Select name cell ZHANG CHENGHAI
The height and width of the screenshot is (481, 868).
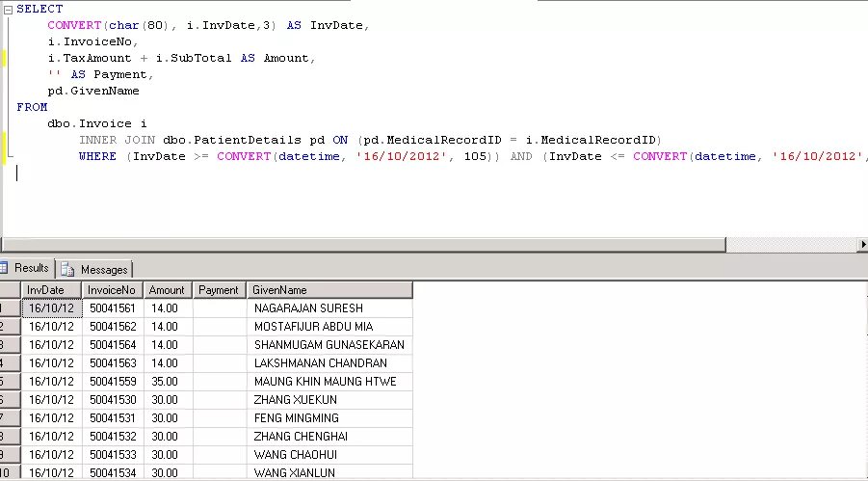point(329,436)
